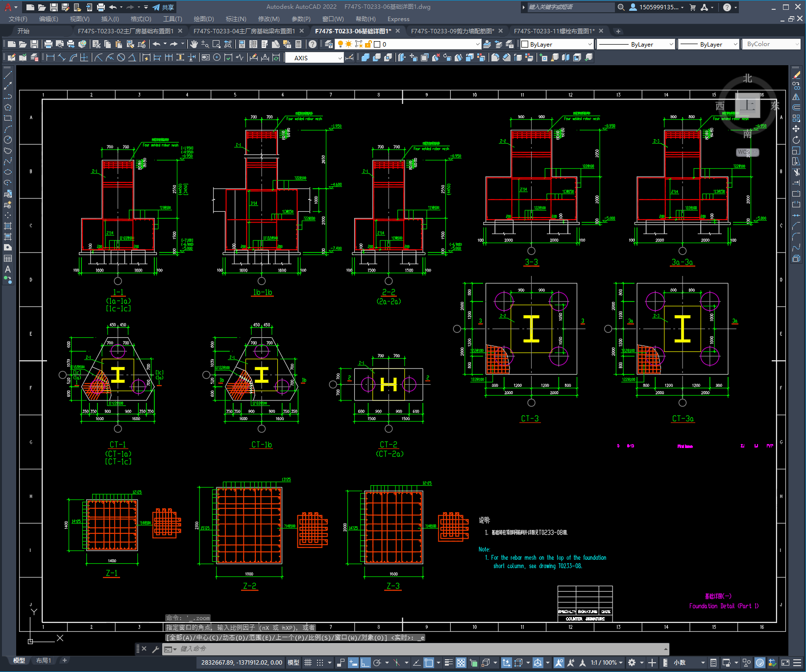Screen dimensions: 806x672
Task: Click the 模型 button in status bar
Action: coord(293,663)
